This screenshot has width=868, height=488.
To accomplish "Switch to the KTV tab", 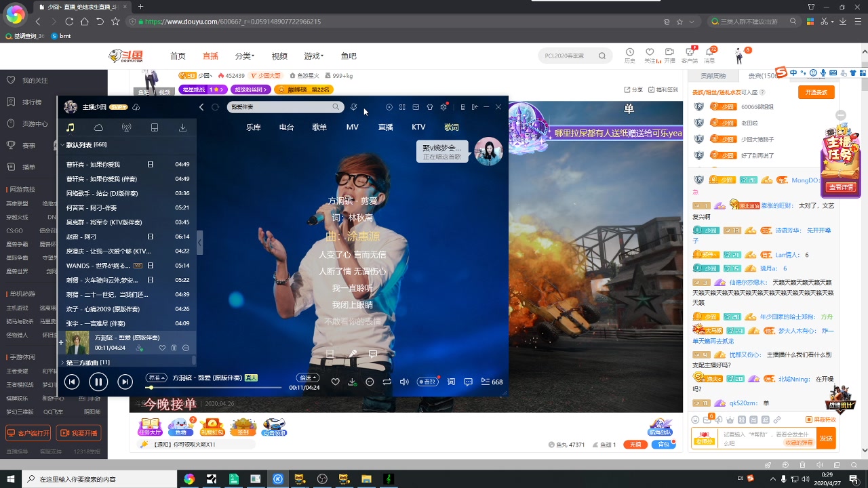I will point(418,127).
